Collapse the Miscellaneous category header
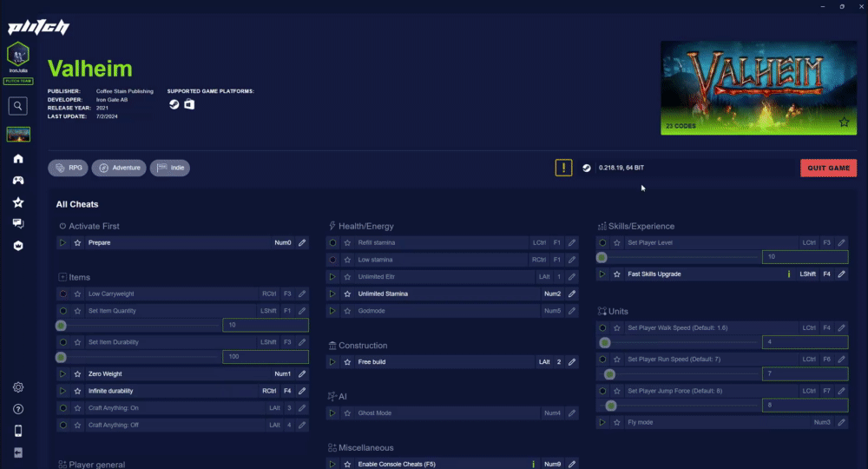The image size is (868, 469). [361, 447]
